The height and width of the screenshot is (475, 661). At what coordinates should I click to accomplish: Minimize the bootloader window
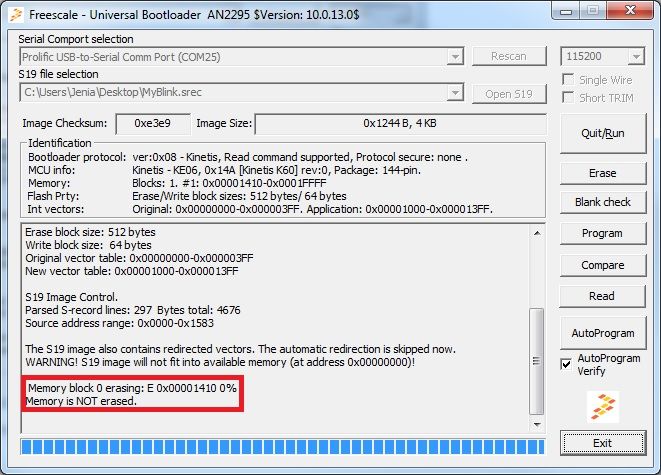coord(566,11)
